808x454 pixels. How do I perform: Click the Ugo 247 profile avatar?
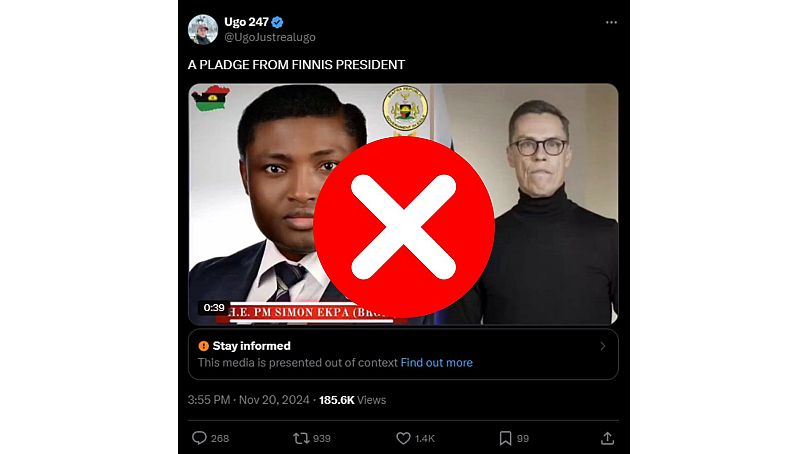203,30
